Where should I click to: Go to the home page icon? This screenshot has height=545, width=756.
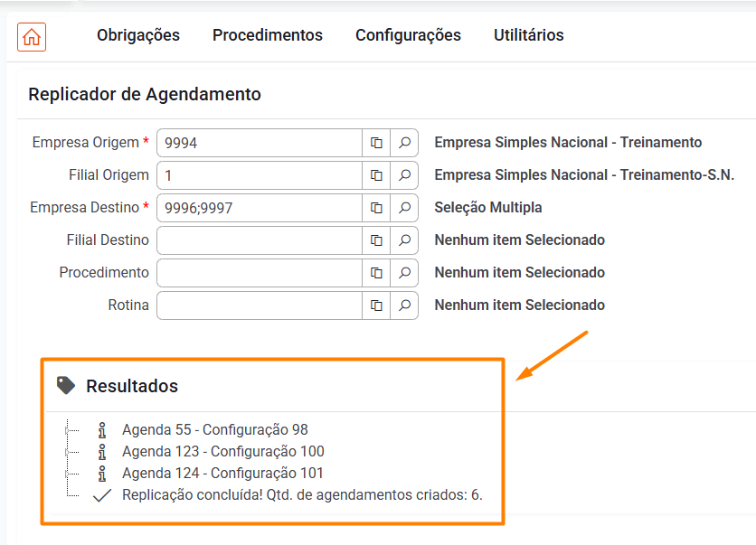(x=32, y=36)
